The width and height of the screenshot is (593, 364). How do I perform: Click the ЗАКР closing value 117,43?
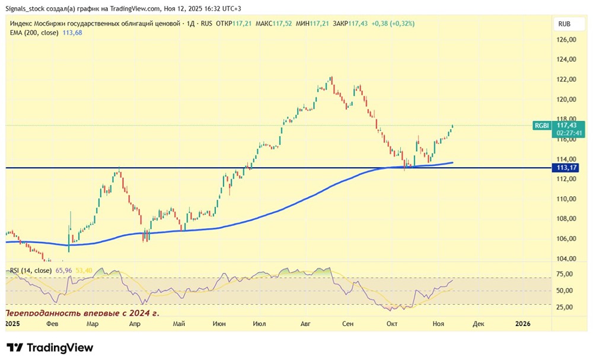pyautogui.click(x=358, y=24)
